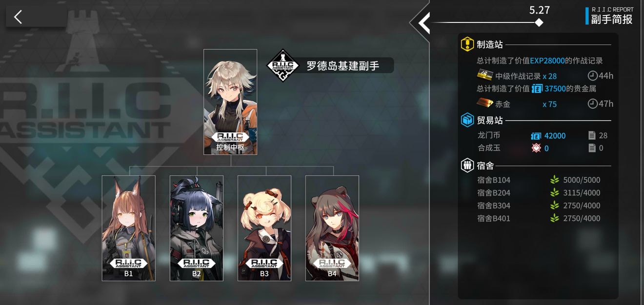Click the yellow factory 制造站 hexagon icon
The image size is (644, 305).
point(467,44)
